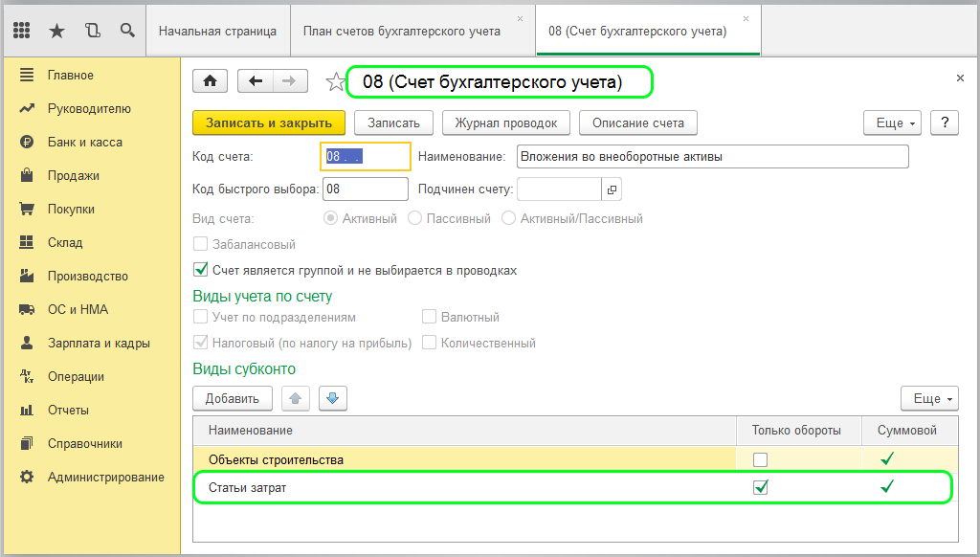Navigate back with left arrow
This screenshot has height=557, width=980.
255,80
